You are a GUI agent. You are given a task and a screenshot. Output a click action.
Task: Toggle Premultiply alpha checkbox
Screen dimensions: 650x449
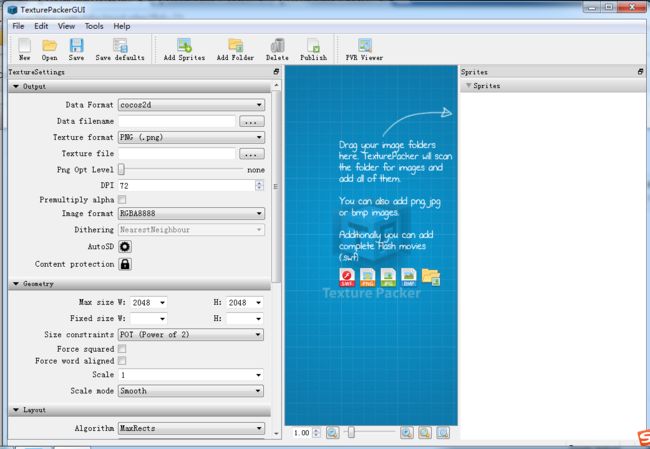tap(122, 200)
